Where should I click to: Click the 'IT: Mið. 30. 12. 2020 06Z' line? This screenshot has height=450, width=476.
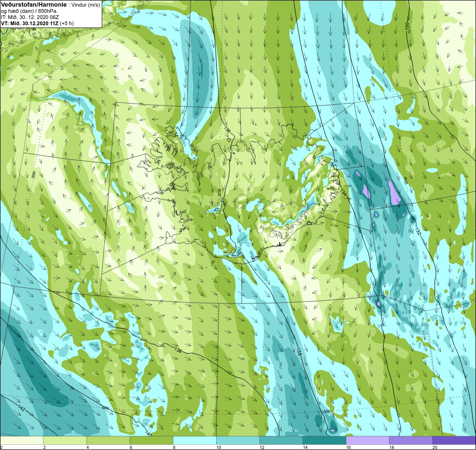pos(30,17)
